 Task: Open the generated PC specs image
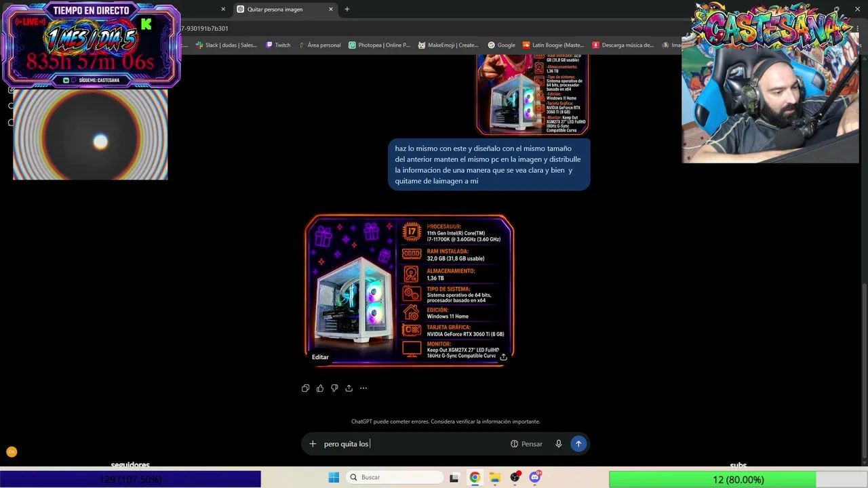coord(409,290)
